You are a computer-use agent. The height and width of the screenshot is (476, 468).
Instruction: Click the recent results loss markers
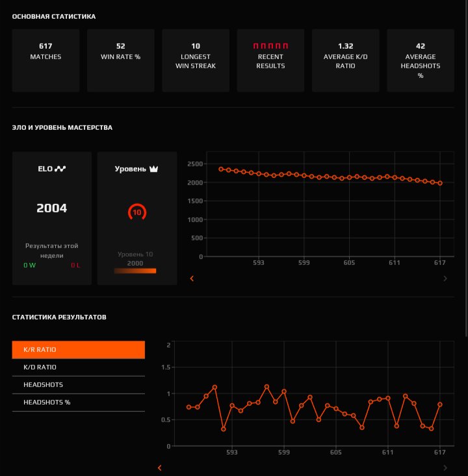(270, 46)
